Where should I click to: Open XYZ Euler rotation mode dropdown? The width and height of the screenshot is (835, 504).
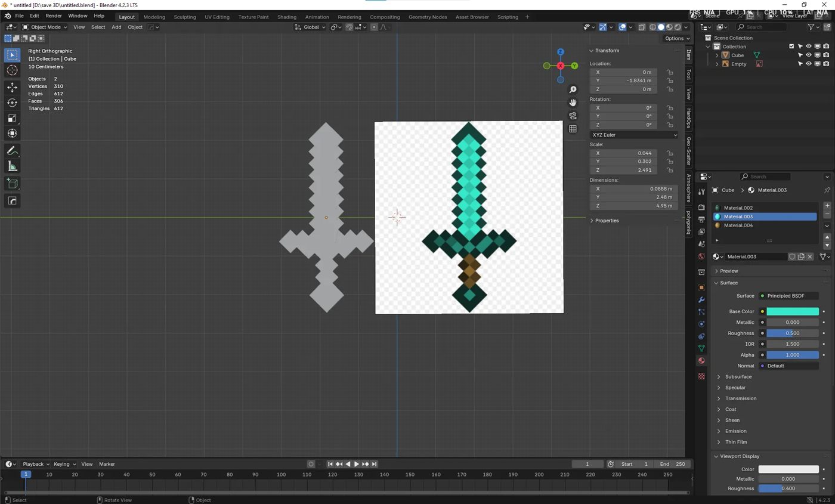tap(633, 135)
